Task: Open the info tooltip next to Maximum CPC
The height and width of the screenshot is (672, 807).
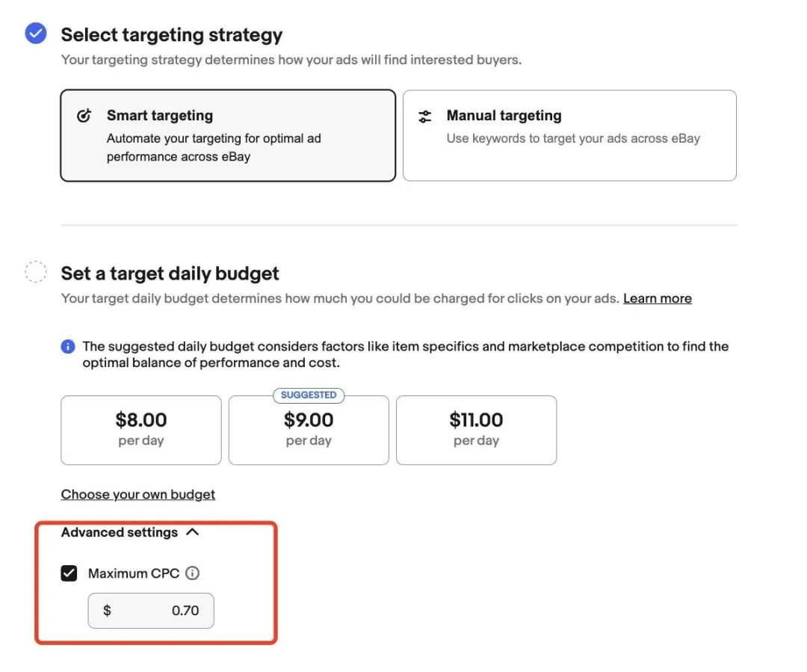Action: pos(192,573)
